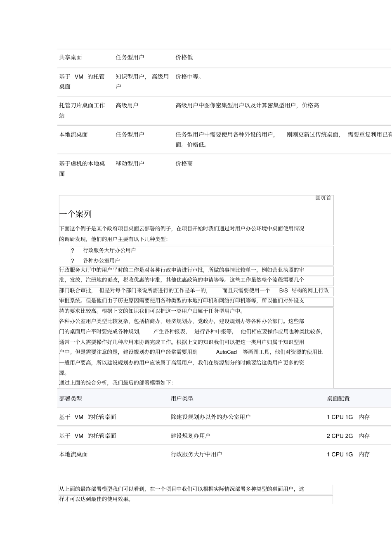The width and height of the screenshot is (392, 555).
Task: Click the 2 CPU 2G 内存 cell
Action: coord(348,436)
